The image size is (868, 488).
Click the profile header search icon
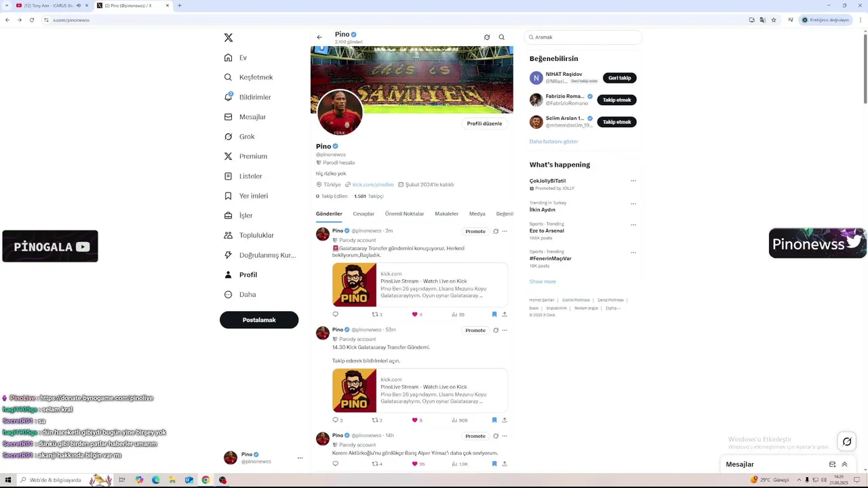click(x=502, y=37)
